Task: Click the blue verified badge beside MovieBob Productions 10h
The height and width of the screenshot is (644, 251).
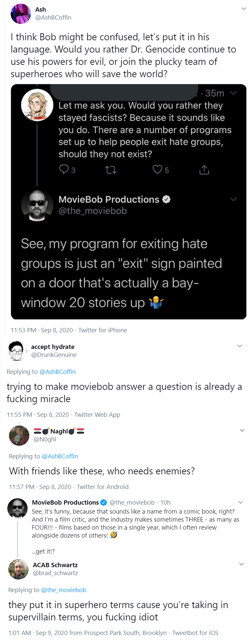Action: point(104,502)
